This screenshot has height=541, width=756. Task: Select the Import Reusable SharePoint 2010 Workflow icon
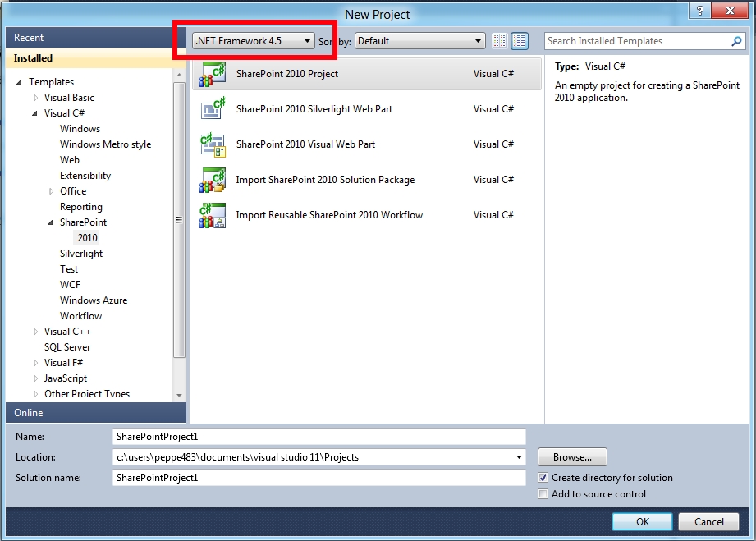(213, 215)
